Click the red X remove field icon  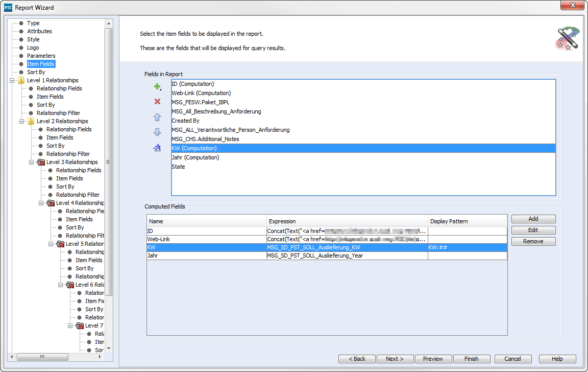(x=157, y=102)
